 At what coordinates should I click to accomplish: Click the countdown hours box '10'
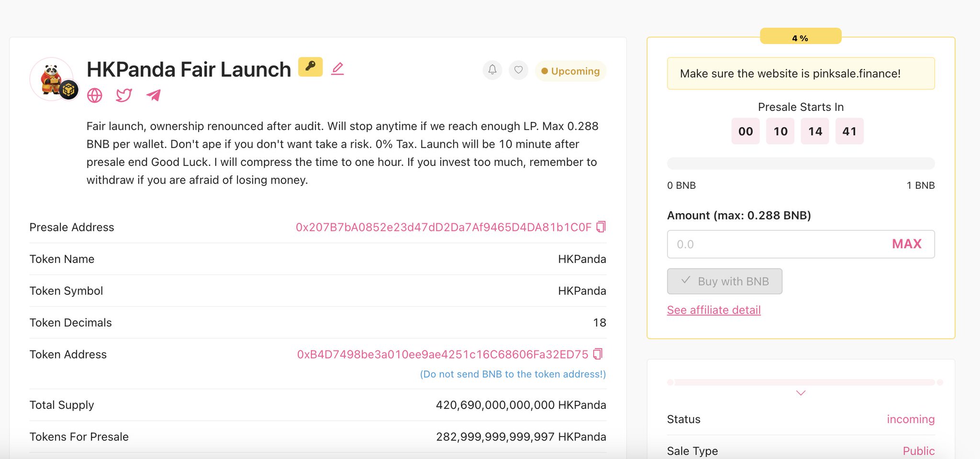coord(780,131)
